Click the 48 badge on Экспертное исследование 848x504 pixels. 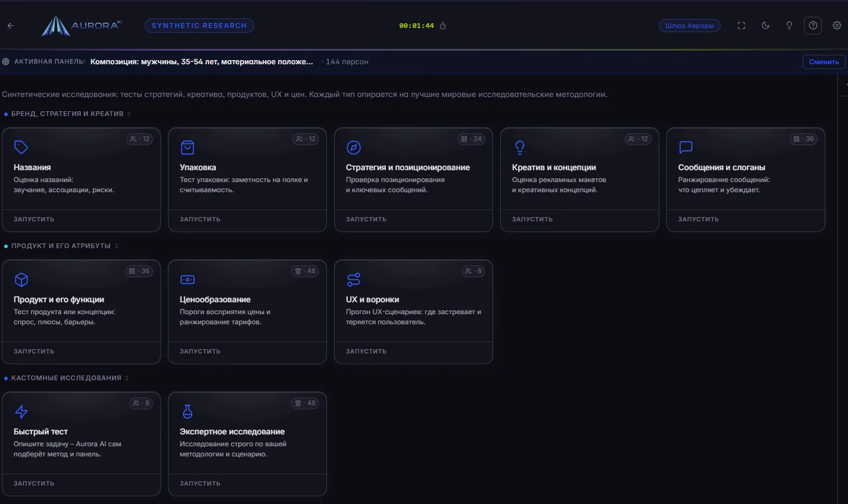tap(305, 403)
